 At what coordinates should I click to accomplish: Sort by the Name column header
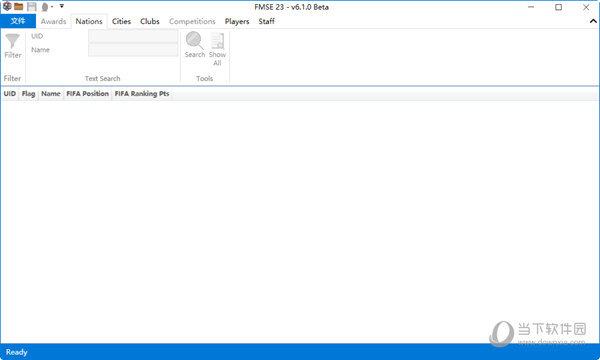point(51,94)
